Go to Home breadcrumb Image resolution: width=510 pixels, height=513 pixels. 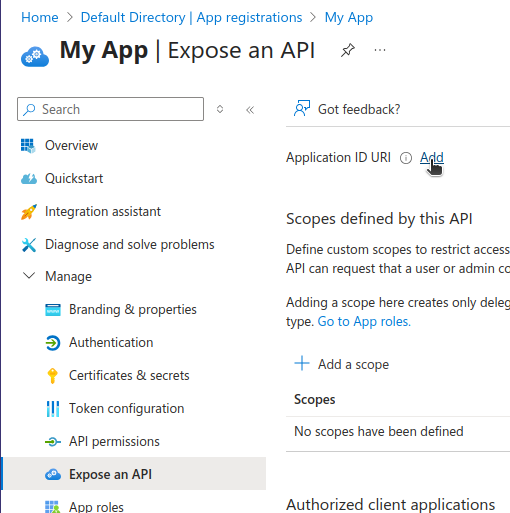40,17
